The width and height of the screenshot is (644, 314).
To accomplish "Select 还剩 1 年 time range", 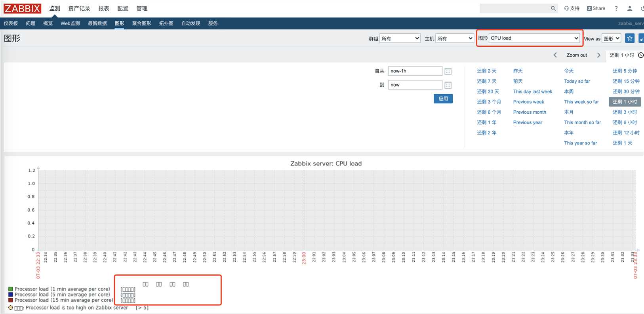I will pos(487,122).
